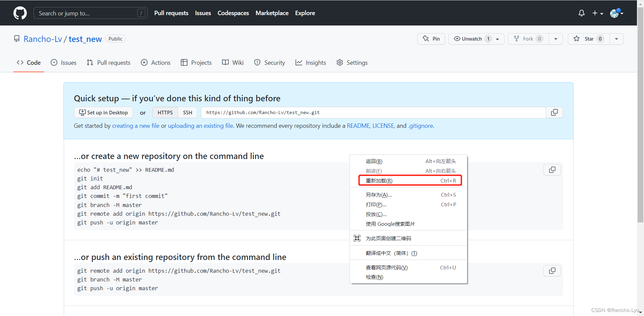Open the repository Settings tab
The width and height of the screenshot is (644, 316).
(x=352, y=63)
